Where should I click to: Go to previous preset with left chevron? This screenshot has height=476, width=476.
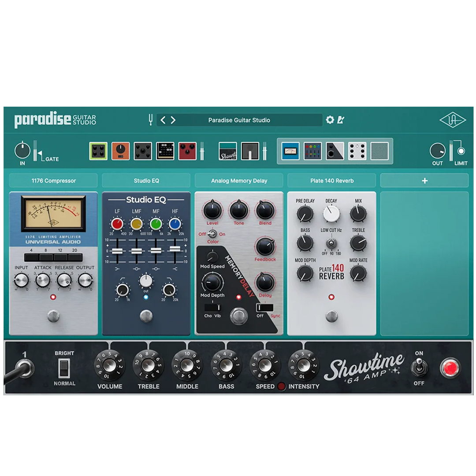tap(163, 120)
